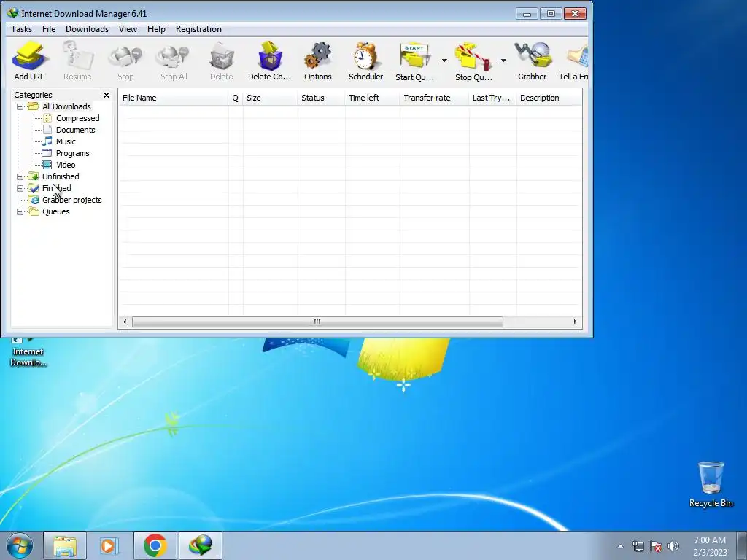The height and width of the screenshot is (560, 747).
Task: Expand the Unfinished tree node
Action: click(20, 176)
